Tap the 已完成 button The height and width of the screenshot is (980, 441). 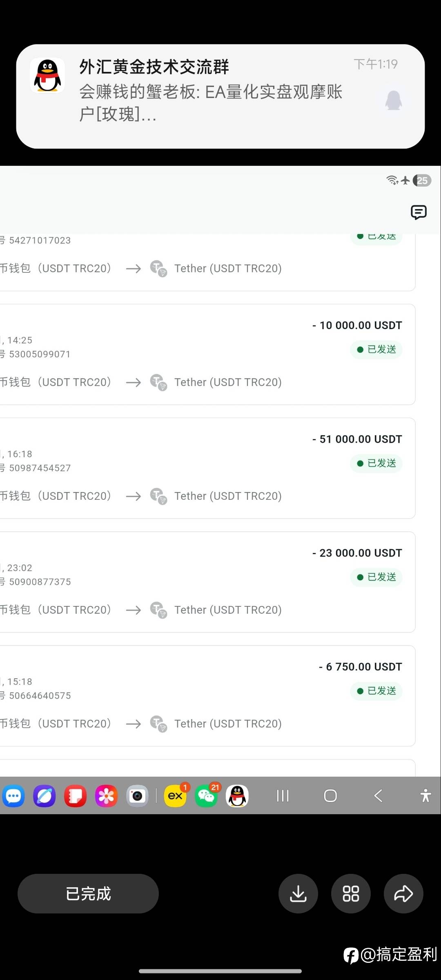[x=88, y=894]
